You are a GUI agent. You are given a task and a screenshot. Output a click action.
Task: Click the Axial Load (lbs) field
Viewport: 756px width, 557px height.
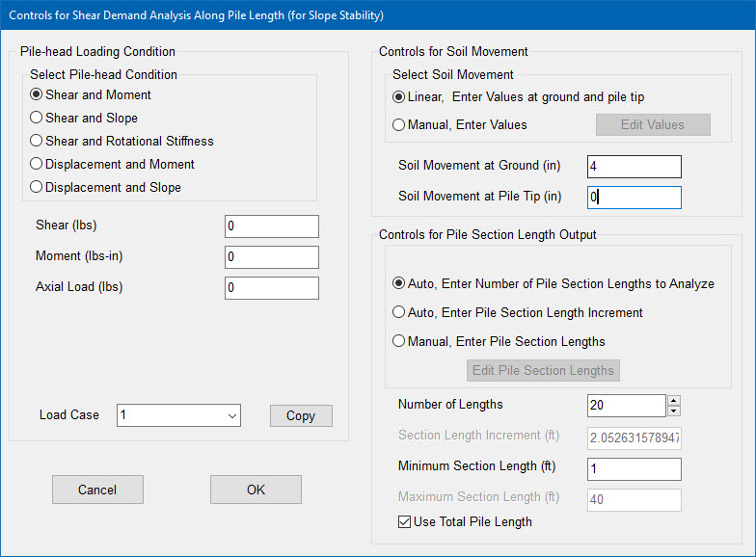[272, 287]
